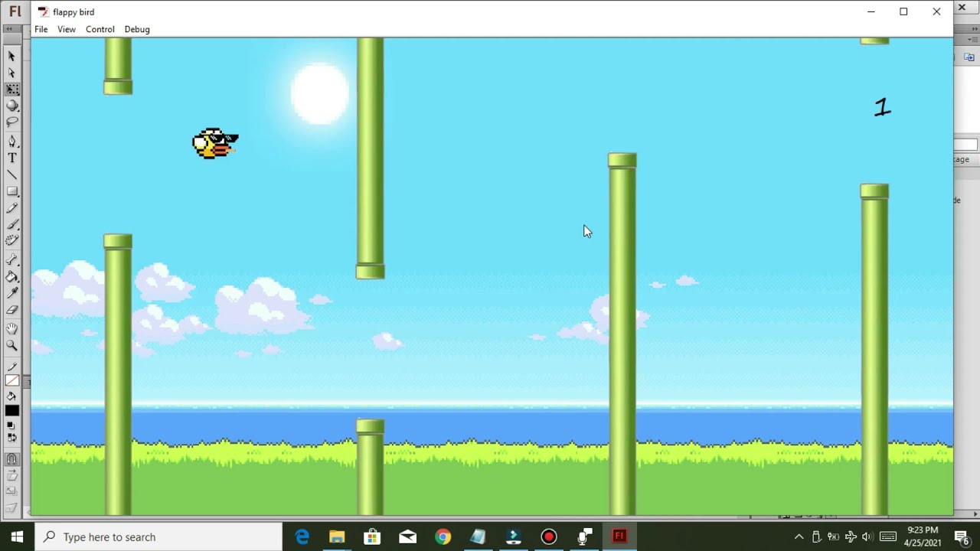Open the touch keyboard tray icon
Viewport: 980px width, 551px height.
[x=888, y=536]
